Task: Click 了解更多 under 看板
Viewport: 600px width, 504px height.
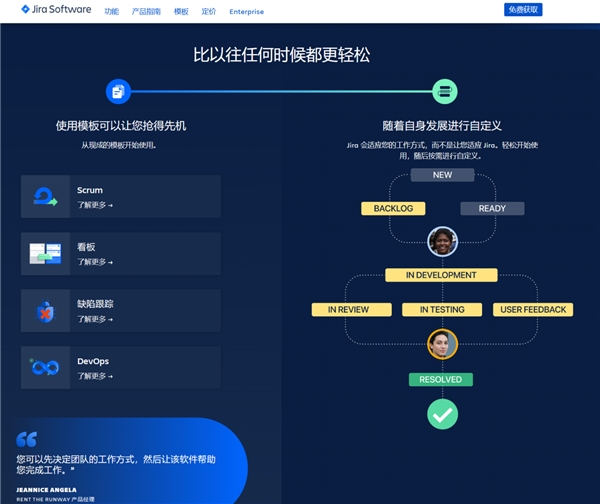Action: coord(95,262)
